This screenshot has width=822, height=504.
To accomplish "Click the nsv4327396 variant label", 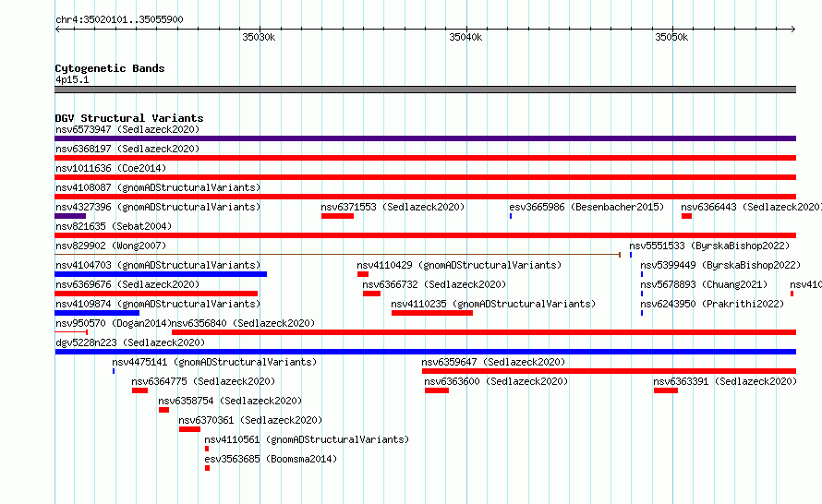I will coord(158,207).
